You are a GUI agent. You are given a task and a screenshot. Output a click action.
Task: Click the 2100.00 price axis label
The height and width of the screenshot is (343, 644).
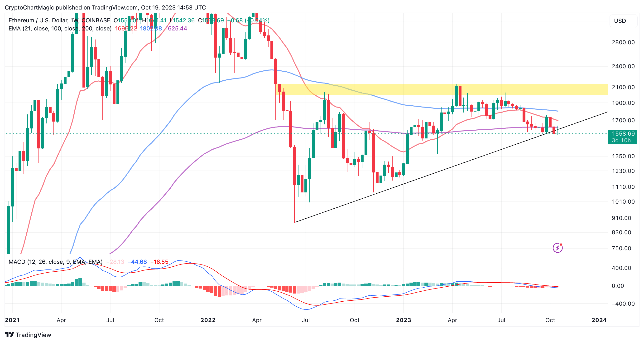pyautogui.click(x=623, y=87)
